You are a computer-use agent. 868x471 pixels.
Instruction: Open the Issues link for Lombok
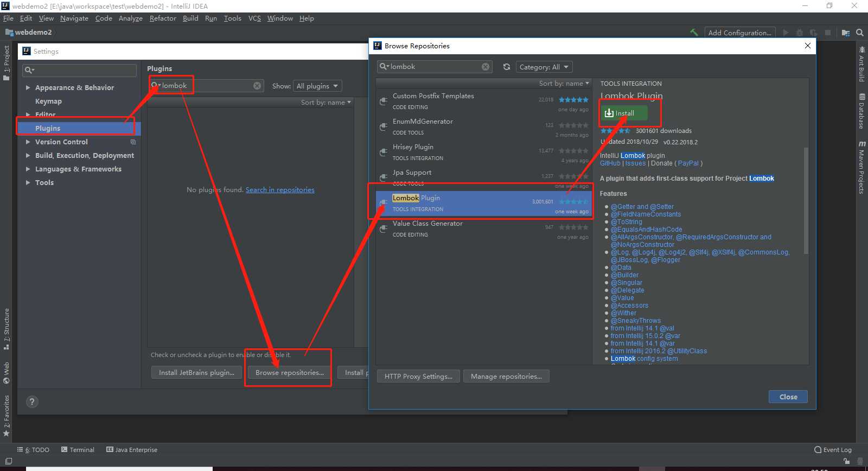pyautogui.click(x=635, y=163)
